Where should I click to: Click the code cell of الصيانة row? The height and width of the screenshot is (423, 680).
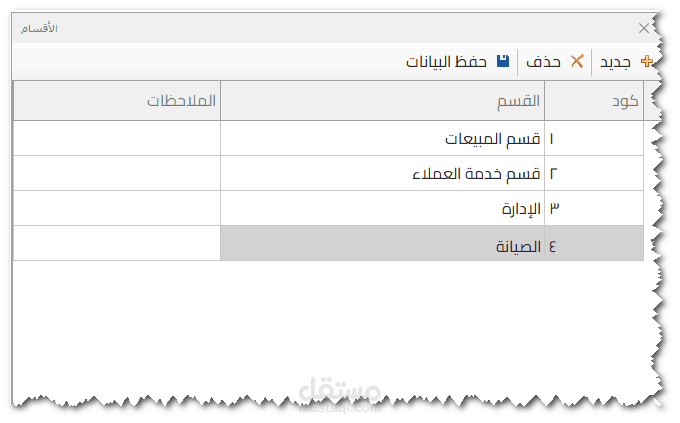[x=594, y=244]
